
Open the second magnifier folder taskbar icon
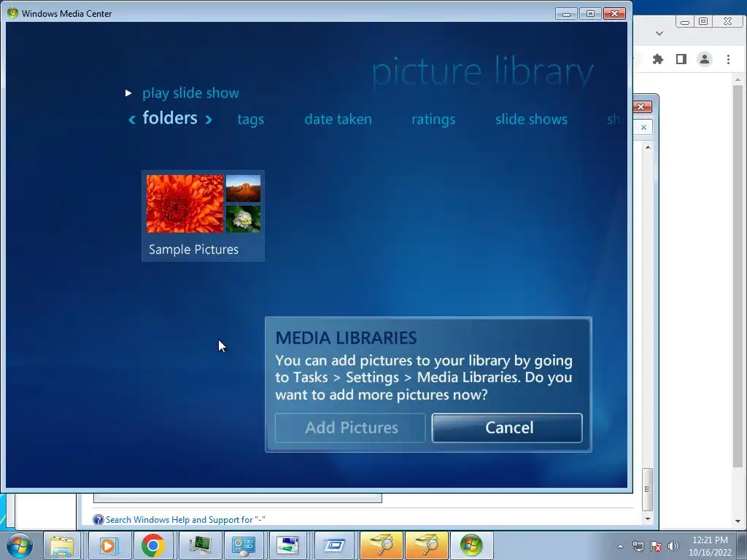click(426, 545)
